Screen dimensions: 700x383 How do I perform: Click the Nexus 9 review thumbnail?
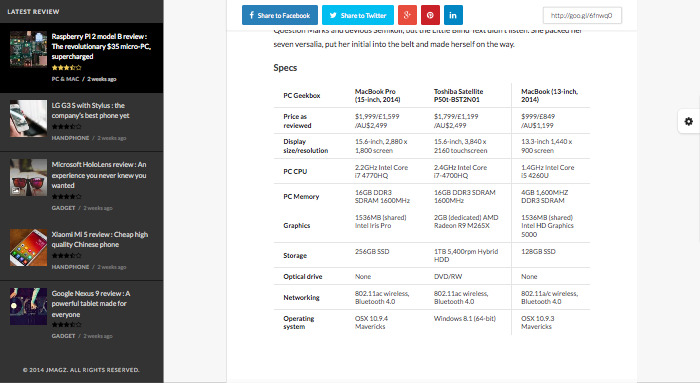tap(29, 306)
